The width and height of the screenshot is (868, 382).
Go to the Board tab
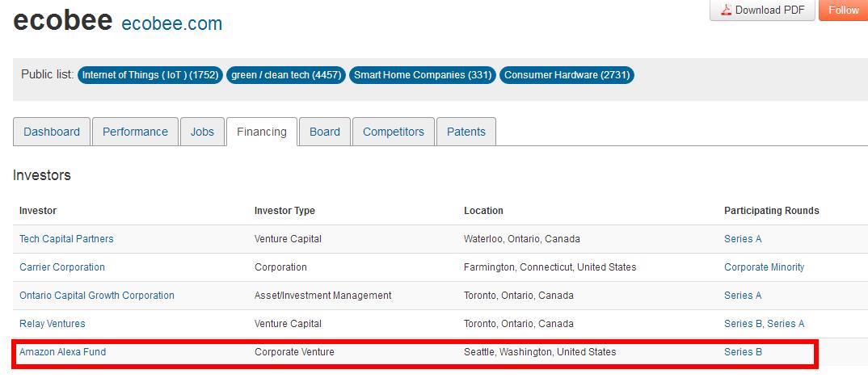tap(325, 132)
